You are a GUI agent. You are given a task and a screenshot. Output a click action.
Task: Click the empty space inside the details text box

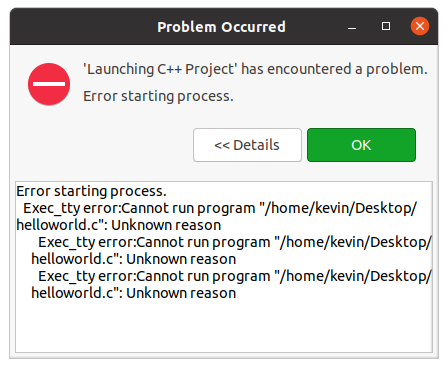224,327
